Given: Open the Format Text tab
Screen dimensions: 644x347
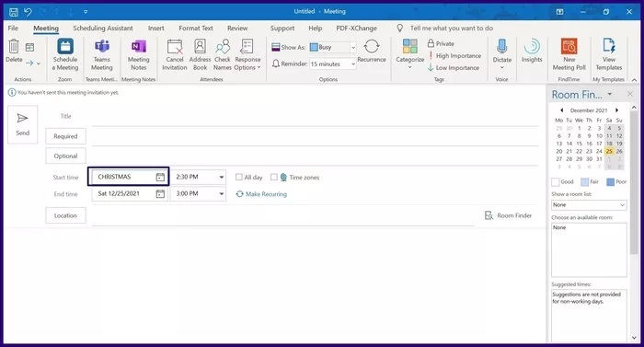Looking at the screenshot, I should 196,28.
